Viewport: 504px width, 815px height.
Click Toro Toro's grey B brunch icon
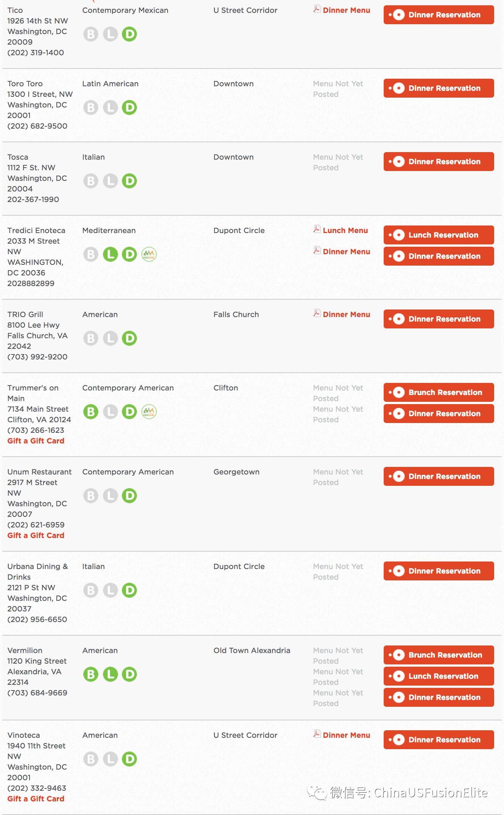[91, 107]
